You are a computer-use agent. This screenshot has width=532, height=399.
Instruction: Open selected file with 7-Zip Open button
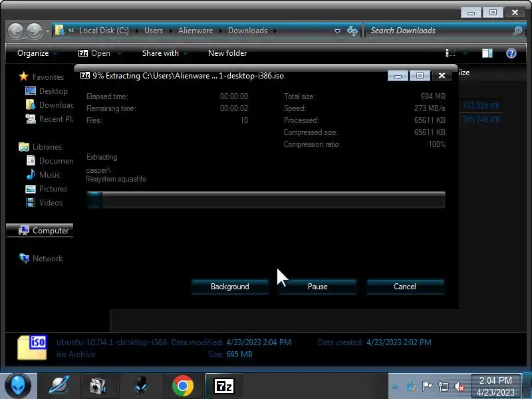pos(94,53)
